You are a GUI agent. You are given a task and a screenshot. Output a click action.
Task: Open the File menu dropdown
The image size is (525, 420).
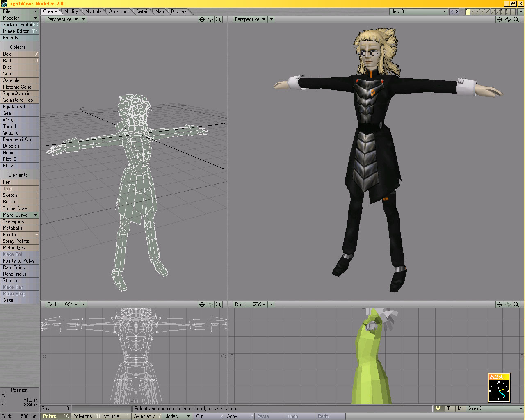[x=20, y=11]
